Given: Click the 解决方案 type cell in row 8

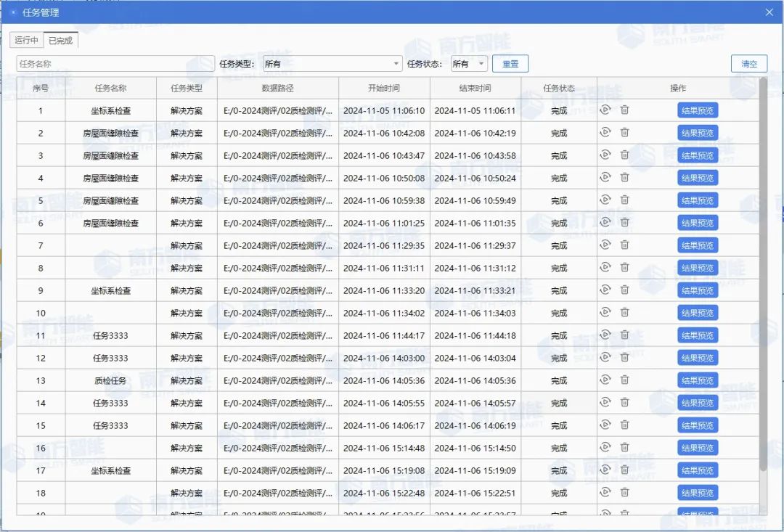Looking at the screenshot, I should [x=187, y=268].
